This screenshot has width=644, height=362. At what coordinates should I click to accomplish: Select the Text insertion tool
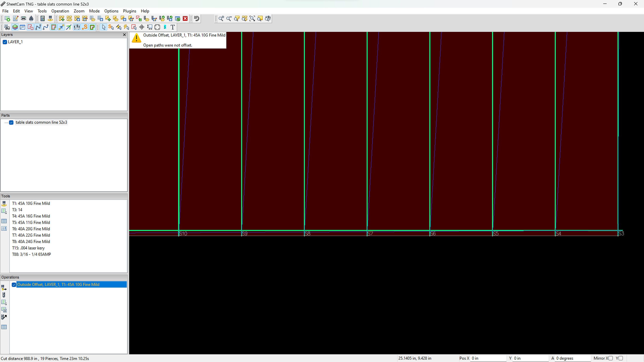[x=173, y=27]
